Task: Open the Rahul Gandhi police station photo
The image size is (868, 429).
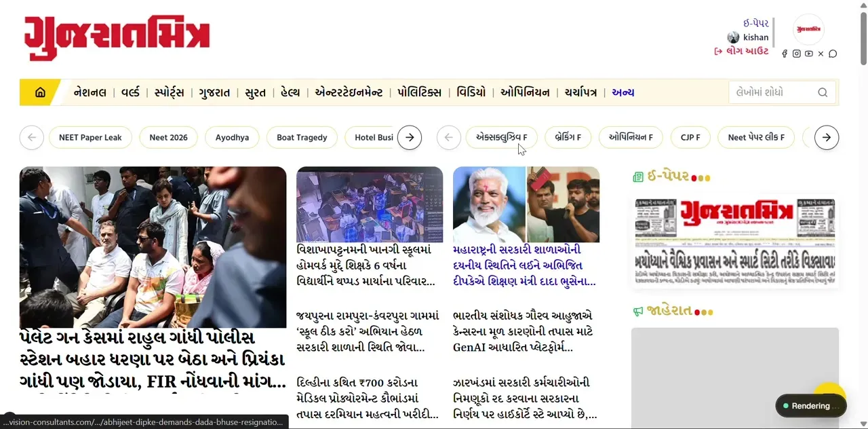Action: (x=153, y=247)
